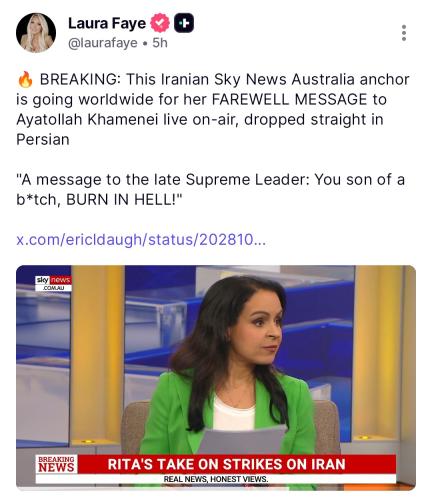This screenshot has height=500, width=432.
Task: Open the Sky News video thumbnail
Action: pos(216,377)
